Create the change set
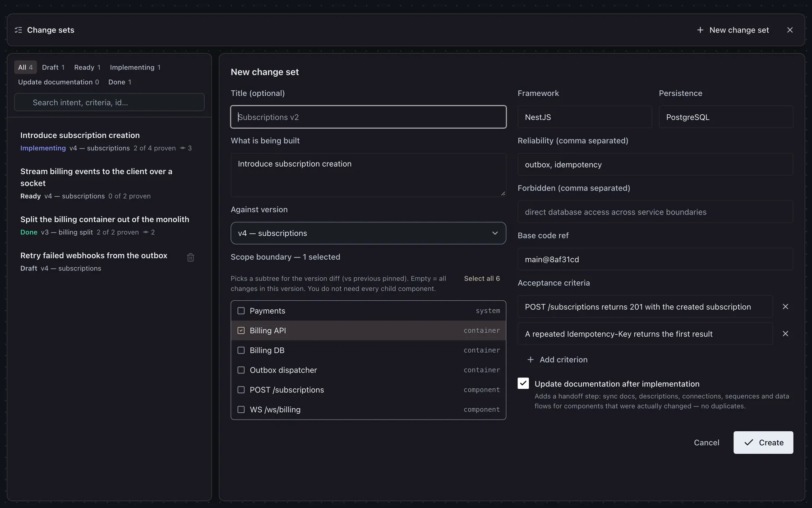Screen dimensions: 812x508 point(763,443)
